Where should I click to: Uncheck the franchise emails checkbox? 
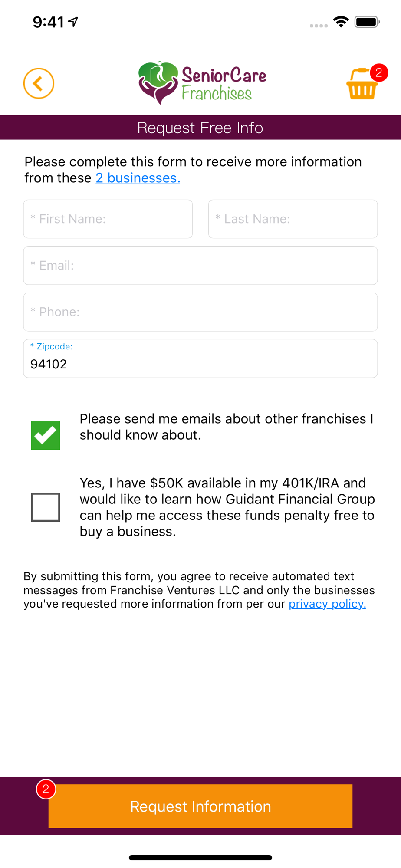tap(46, 435)
